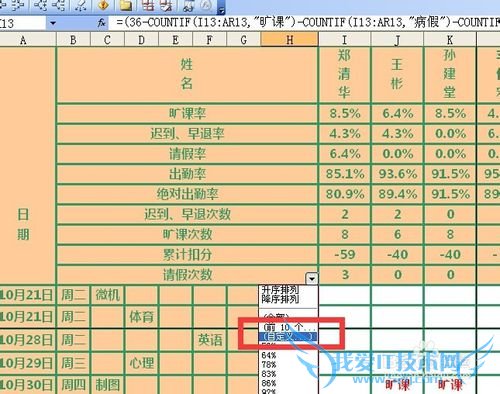Click the Trace Error diamond icon
Screen dimensions: 500x394
point(104,5)
